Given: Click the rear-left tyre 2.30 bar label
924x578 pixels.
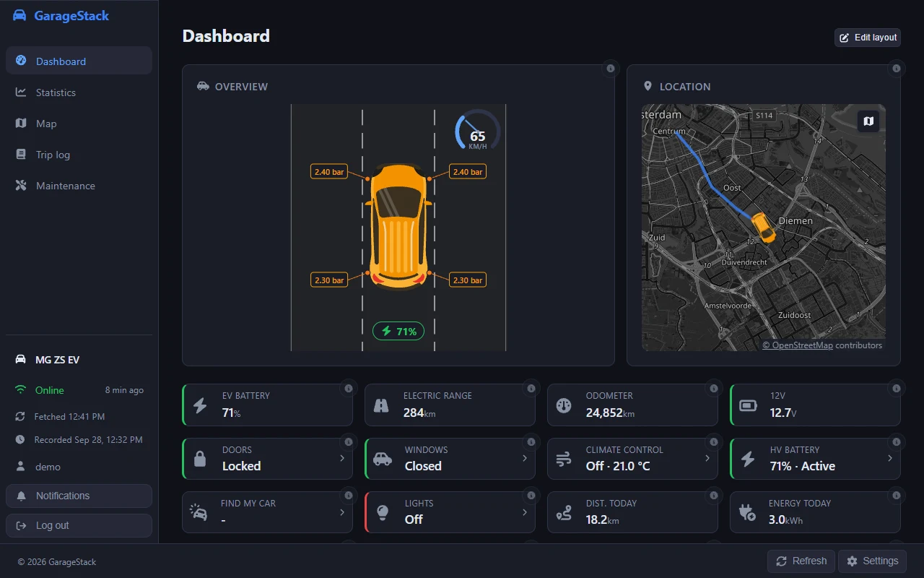Looking at the screenshot, I should point(328,280).
